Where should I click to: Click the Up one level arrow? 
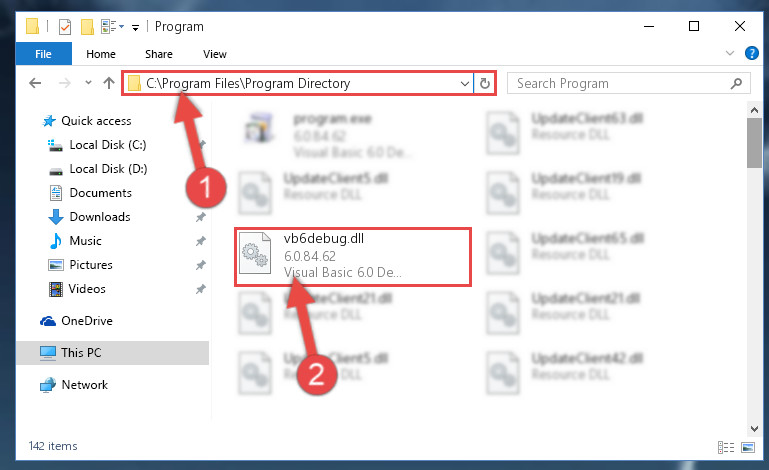click(109, 83)
